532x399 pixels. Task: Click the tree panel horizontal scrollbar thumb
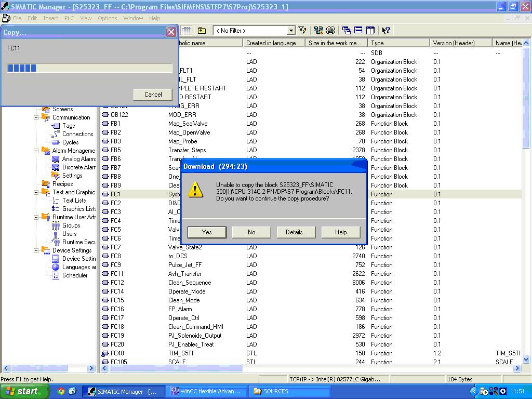(x=39, y=368)
